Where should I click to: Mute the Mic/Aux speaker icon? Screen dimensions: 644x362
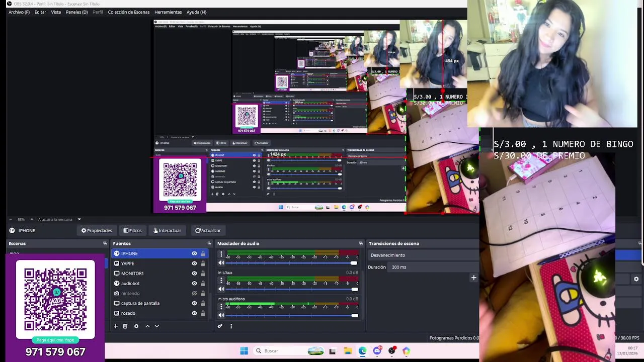point(221,289)
